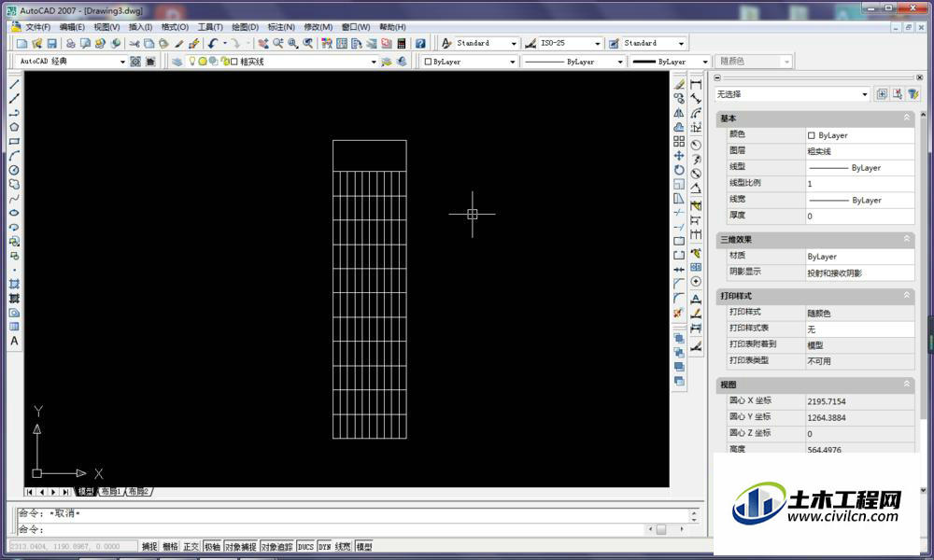Select the Array modify tool

click(x=679, y=142)
